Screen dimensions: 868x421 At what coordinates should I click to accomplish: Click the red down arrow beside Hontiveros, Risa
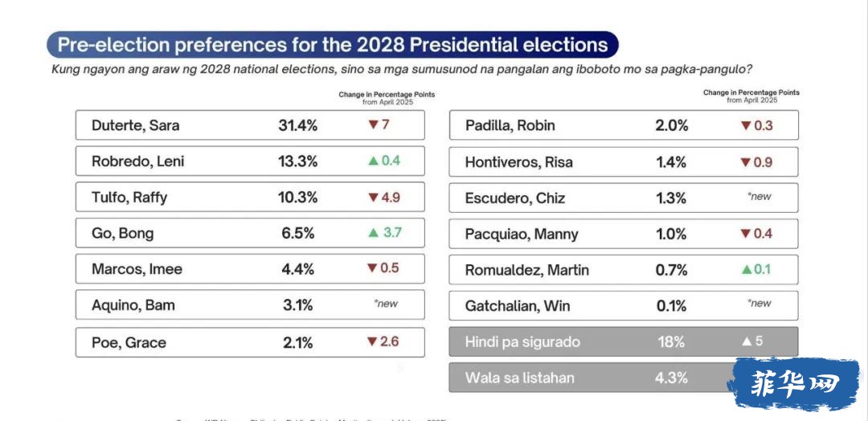(x=746, y=162)
